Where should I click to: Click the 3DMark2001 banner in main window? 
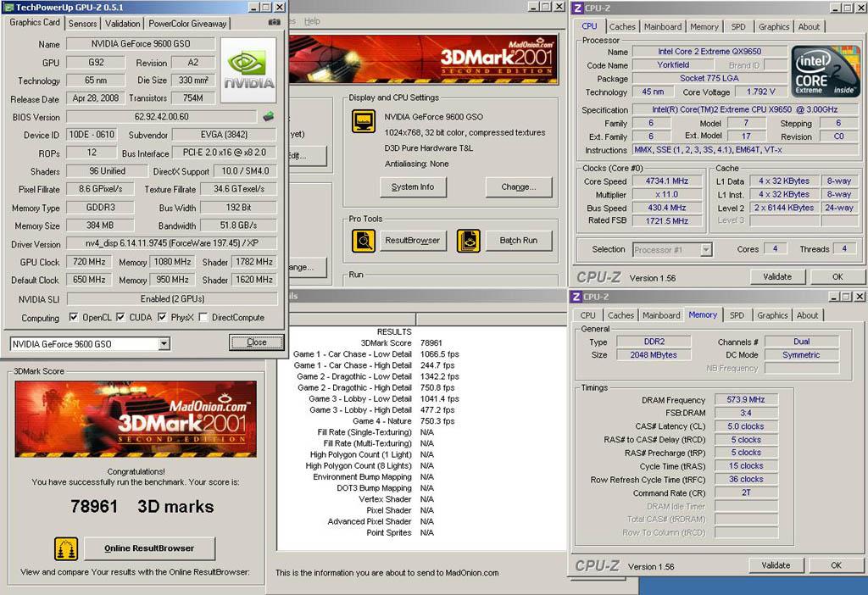pyautogui.click(x=424, y=60)
